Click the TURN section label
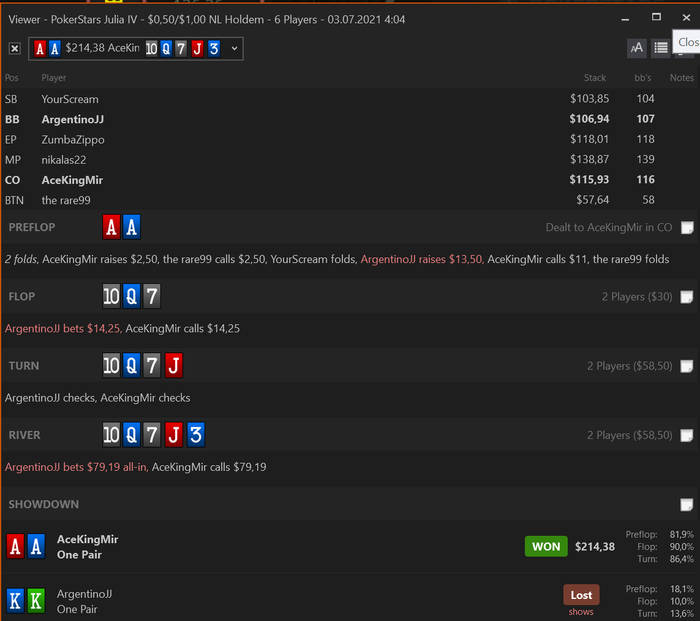This screenshot has width=700, height=621. [24, 366]
